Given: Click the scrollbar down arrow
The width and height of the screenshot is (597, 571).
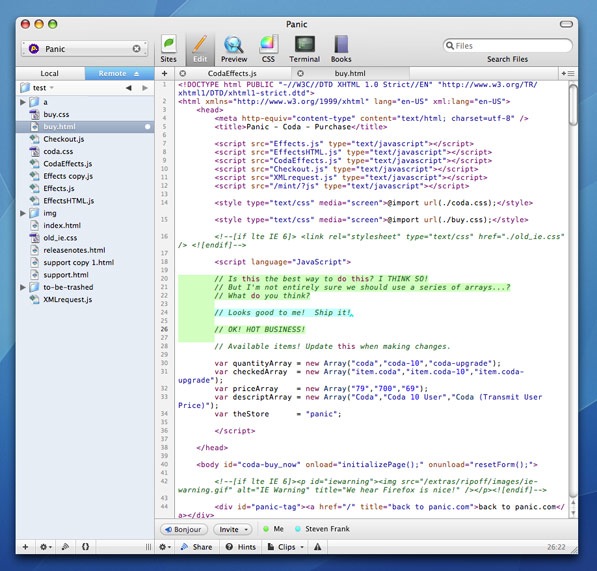Looking at the screenshot, I should coord(573,513).
